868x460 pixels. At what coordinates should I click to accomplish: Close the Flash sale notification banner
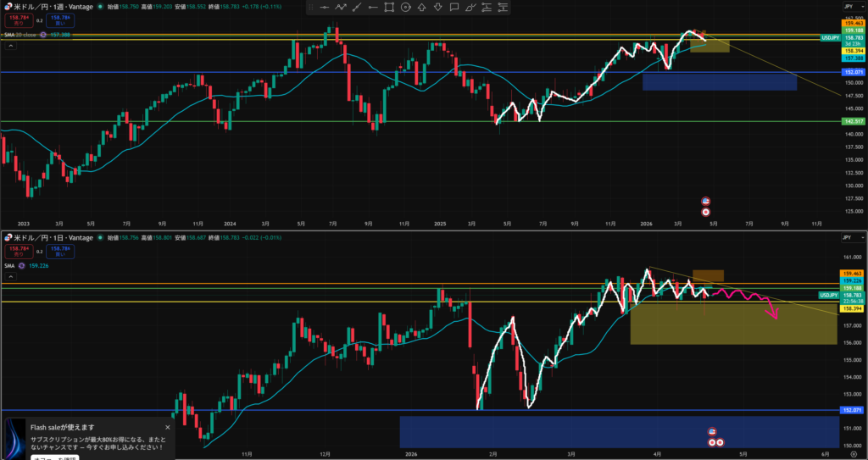pos(167,428)
